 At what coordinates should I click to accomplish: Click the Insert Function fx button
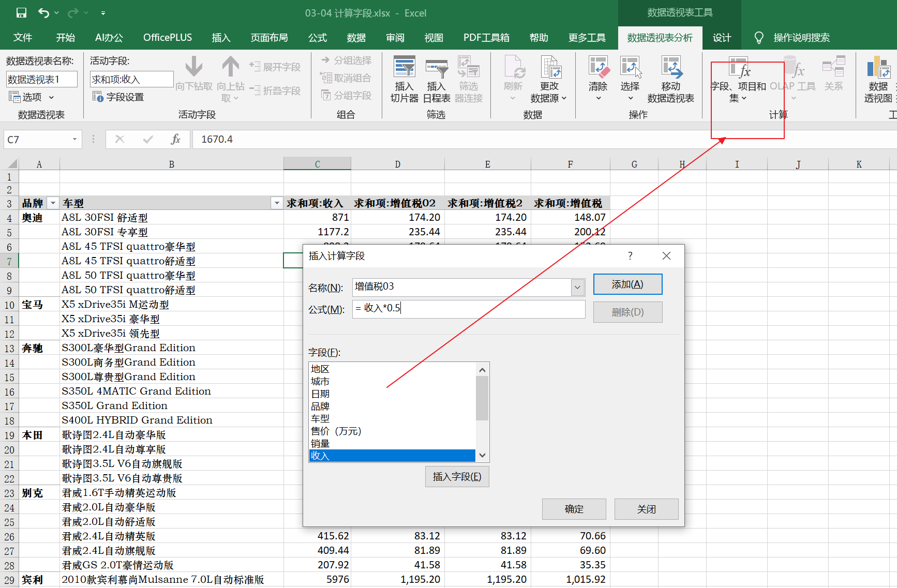pyautogui.click(x=176, y=139)
